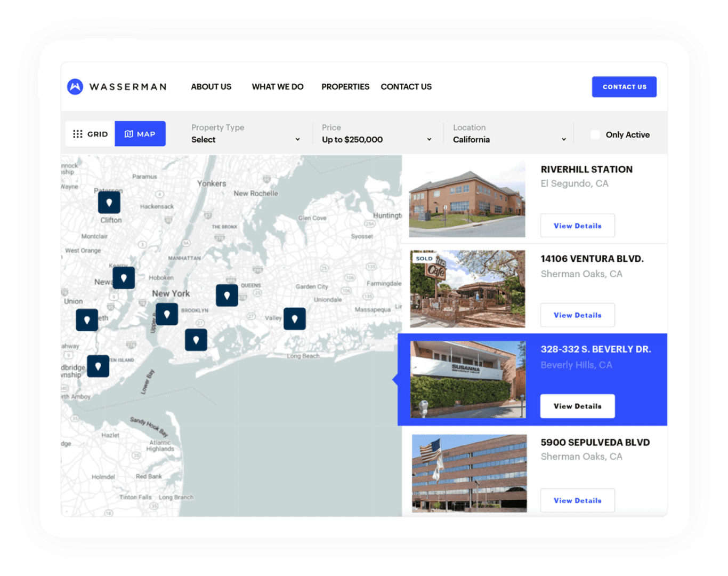
Task: Select the map pin in Brooklyn
Action: pos(167,314)
